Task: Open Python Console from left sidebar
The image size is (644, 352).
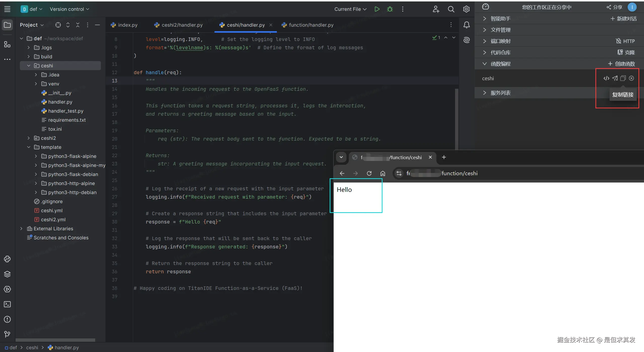Action: [x=7, y=259]
